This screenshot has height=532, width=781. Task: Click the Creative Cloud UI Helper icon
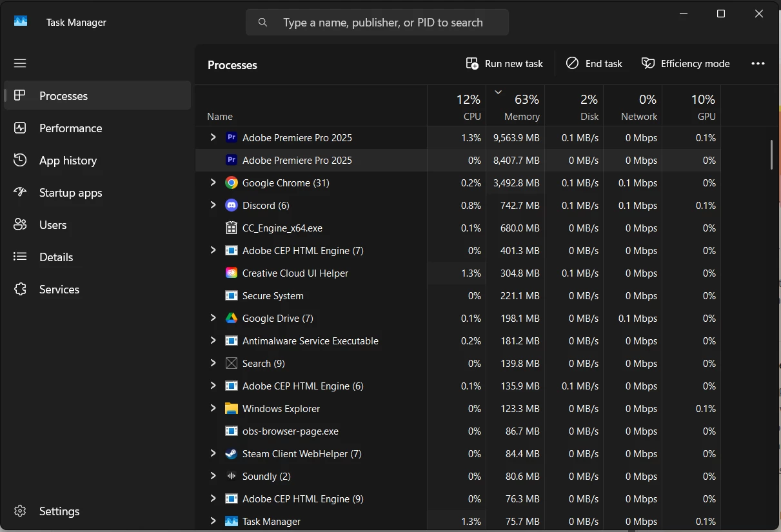(x=232, y=273)
